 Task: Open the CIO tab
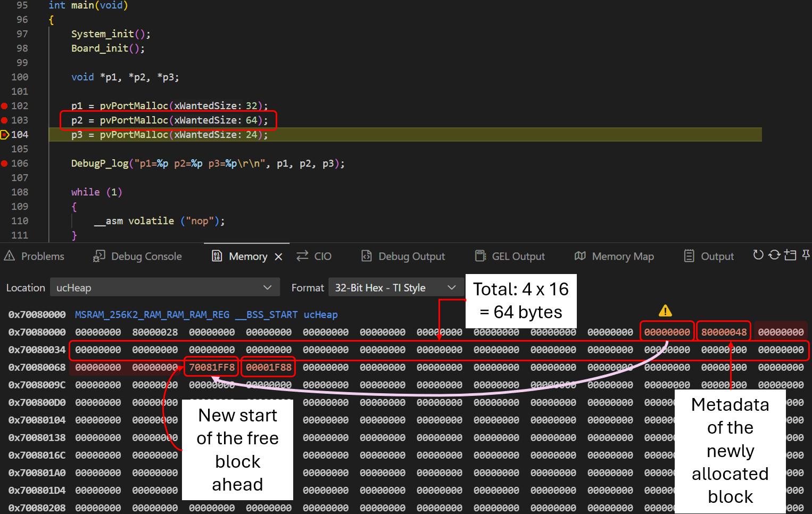(x=314, y=256)
